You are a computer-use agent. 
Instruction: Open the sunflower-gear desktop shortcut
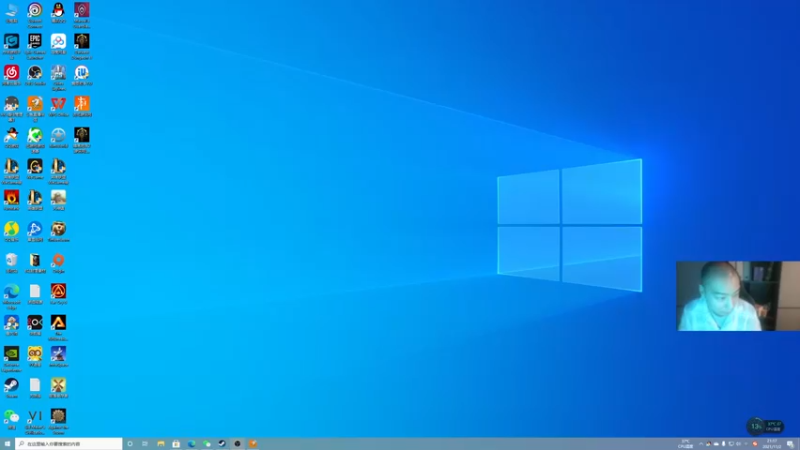coord(58,420)
